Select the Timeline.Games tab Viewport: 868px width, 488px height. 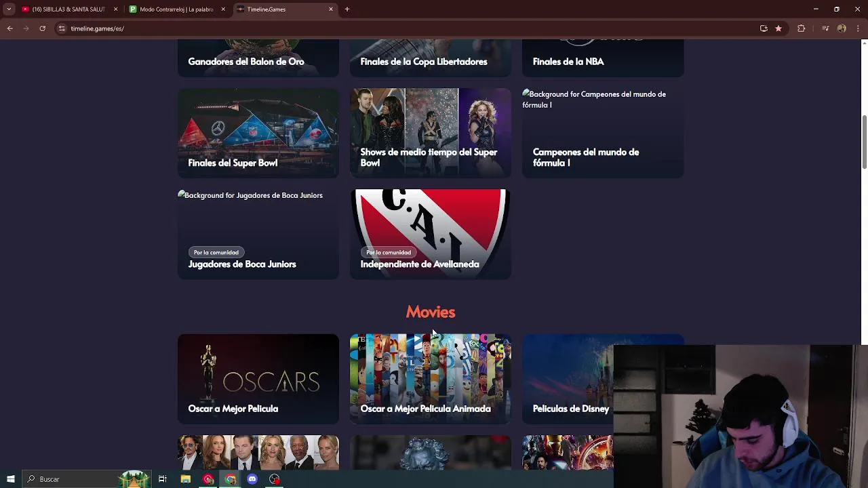pyautogui.click(x=285, y=9)
